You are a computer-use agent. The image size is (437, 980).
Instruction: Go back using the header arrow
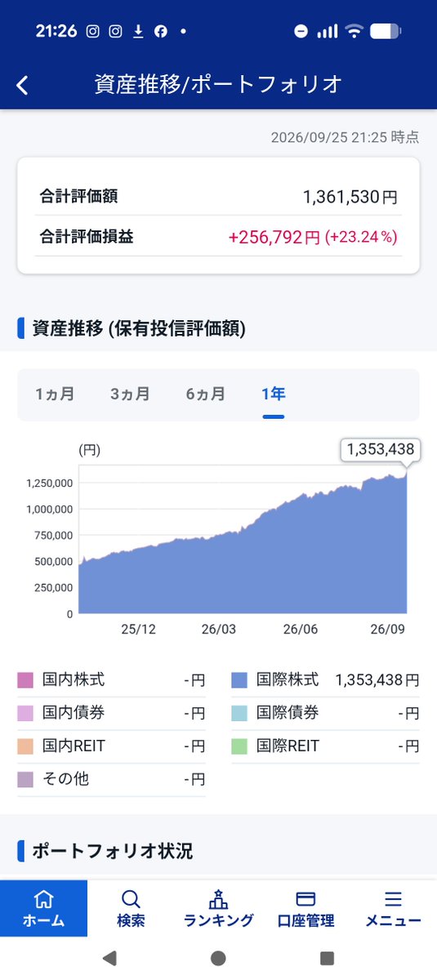pyautogui.click(x=22, y=85)
